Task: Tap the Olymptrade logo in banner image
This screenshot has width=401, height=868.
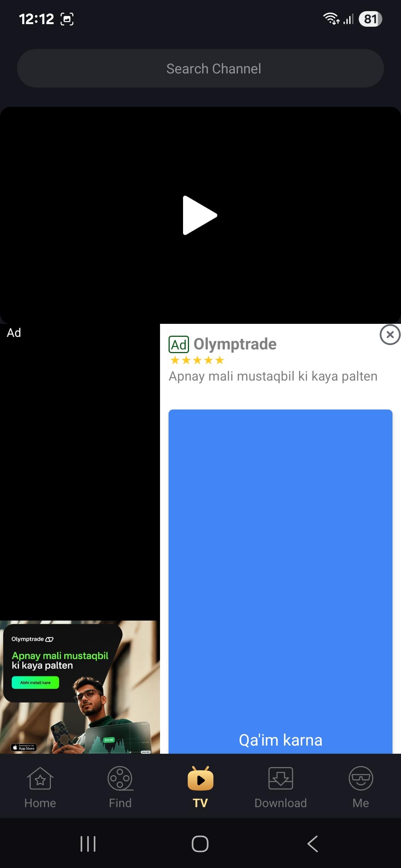Action: 32,639
